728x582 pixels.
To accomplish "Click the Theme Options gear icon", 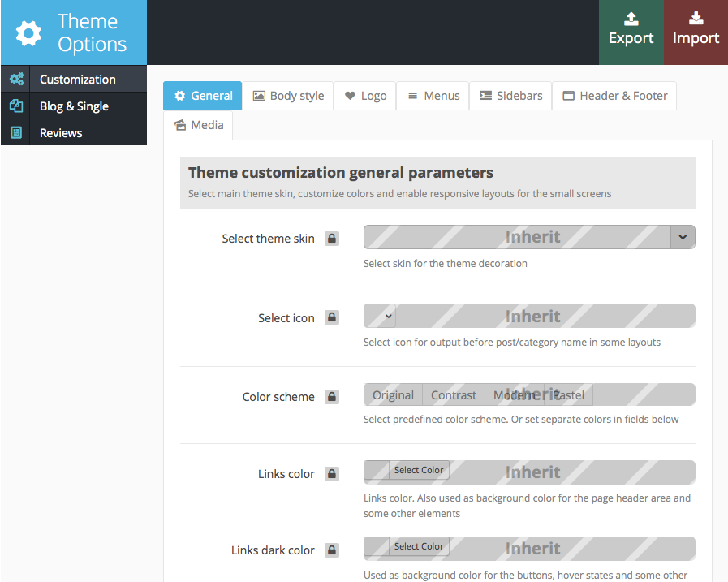I will 29,33.
